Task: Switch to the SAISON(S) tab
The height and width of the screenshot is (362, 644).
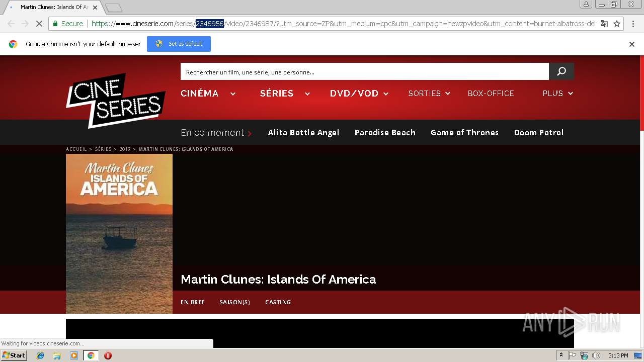Action: coord(234,302)
